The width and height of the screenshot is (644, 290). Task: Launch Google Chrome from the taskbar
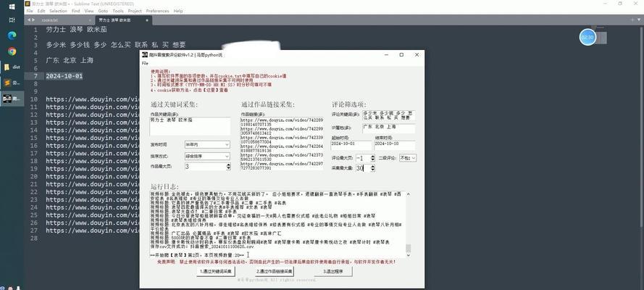tap(12, 51)
